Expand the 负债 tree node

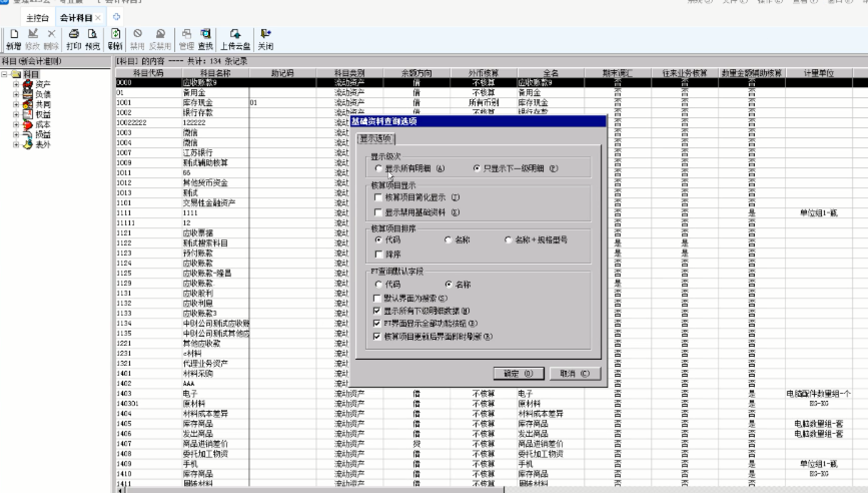click(16, 95)
